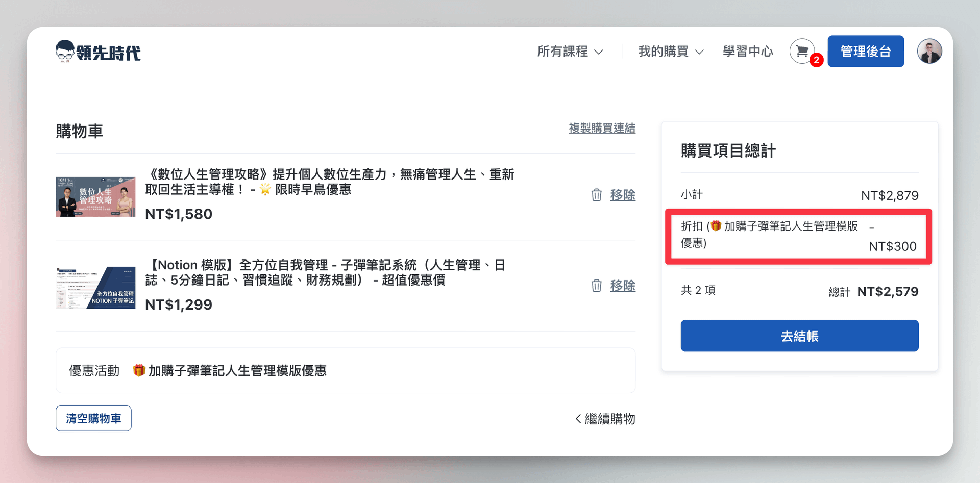Viewport: 980px width, 483px height.
Task: Click trash icon for 數位人生管理攻略 course
Action: click(597, 195)
